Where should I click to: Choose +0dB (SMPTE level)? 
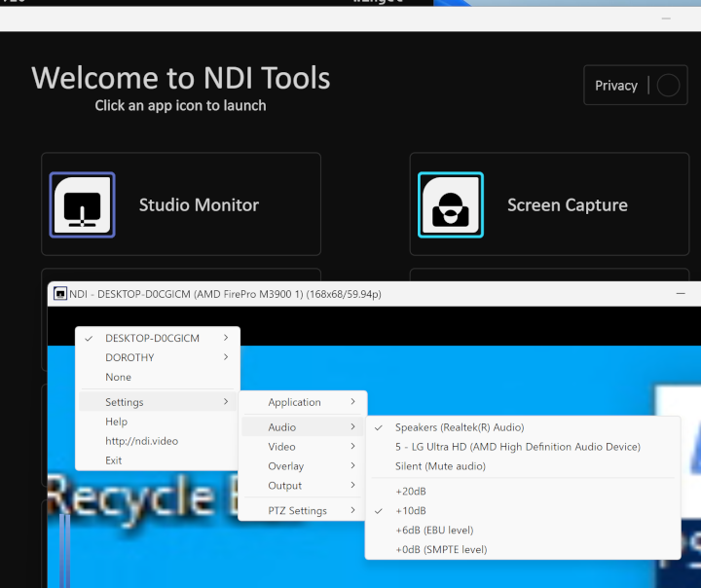523,549
